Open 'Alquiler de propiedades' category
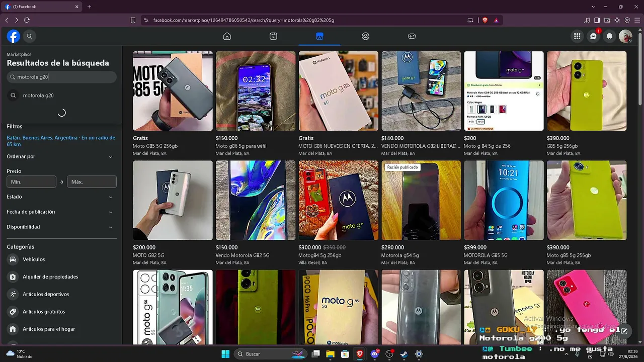 coord(61,277)
